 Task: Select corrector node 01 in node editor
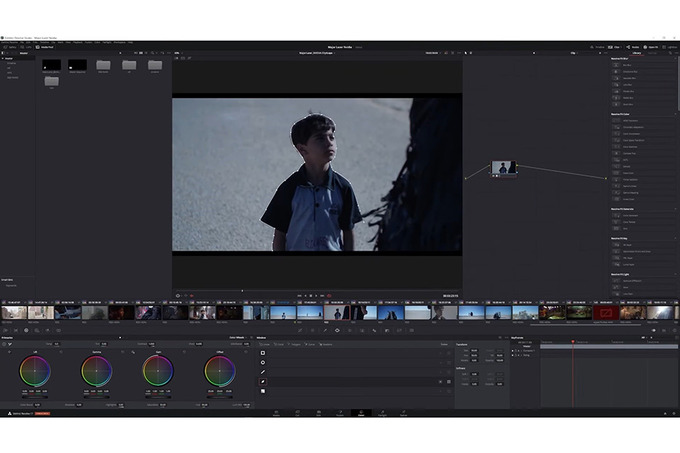pyautogui.click(x=503, y=167)
